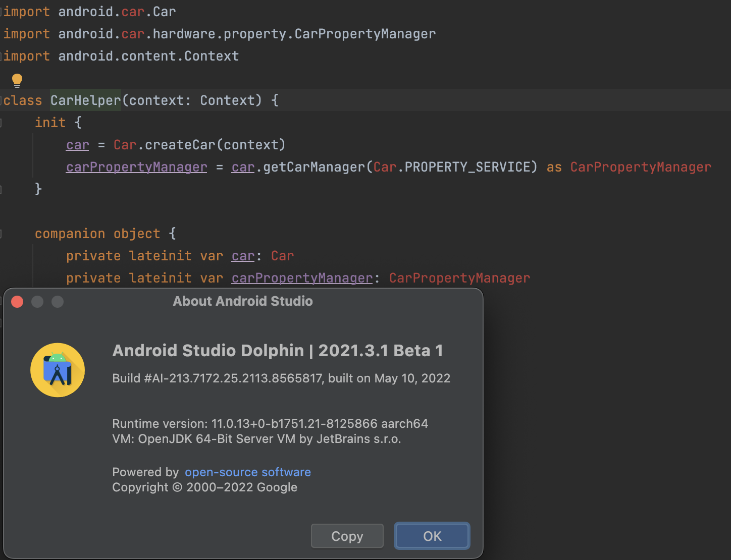The height and width of the screenshot is (560, 731).
Task: Collapse the init block fold marker
Action: click(x=2, y=123)
